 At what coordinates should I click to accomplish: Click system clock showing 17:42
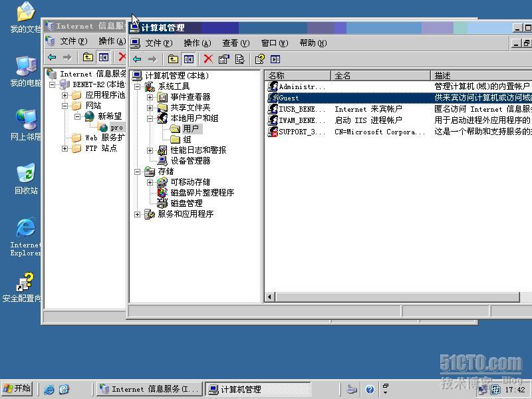515,390
